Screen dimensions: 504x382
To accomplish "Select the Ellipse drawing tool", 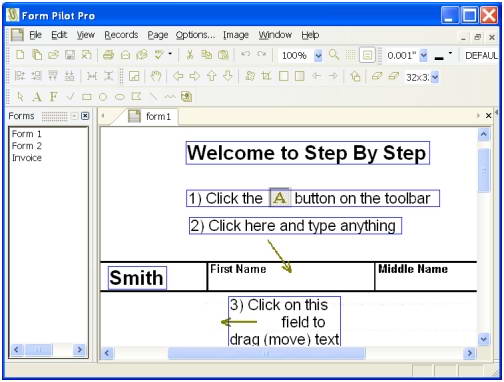I will (120, 97).
